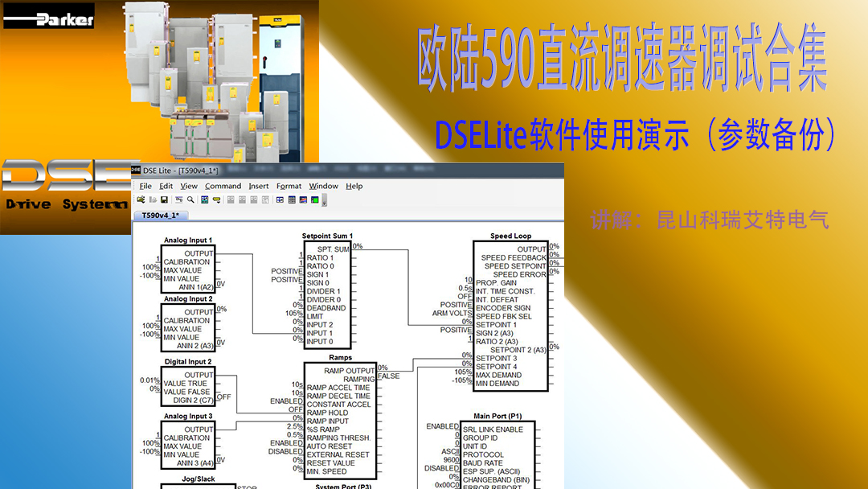Open the Window menu
Screen dimensions: 868x489
323,186
